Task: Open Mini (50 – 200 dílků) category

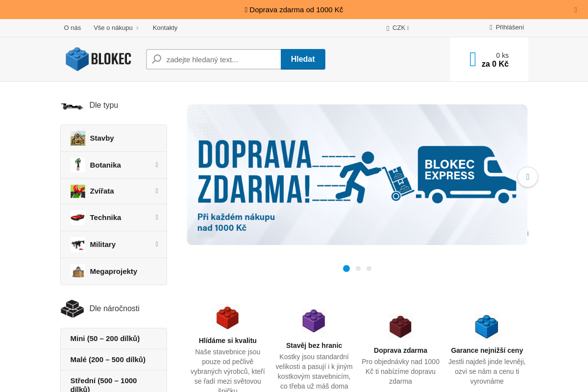Action: (114, 339)
